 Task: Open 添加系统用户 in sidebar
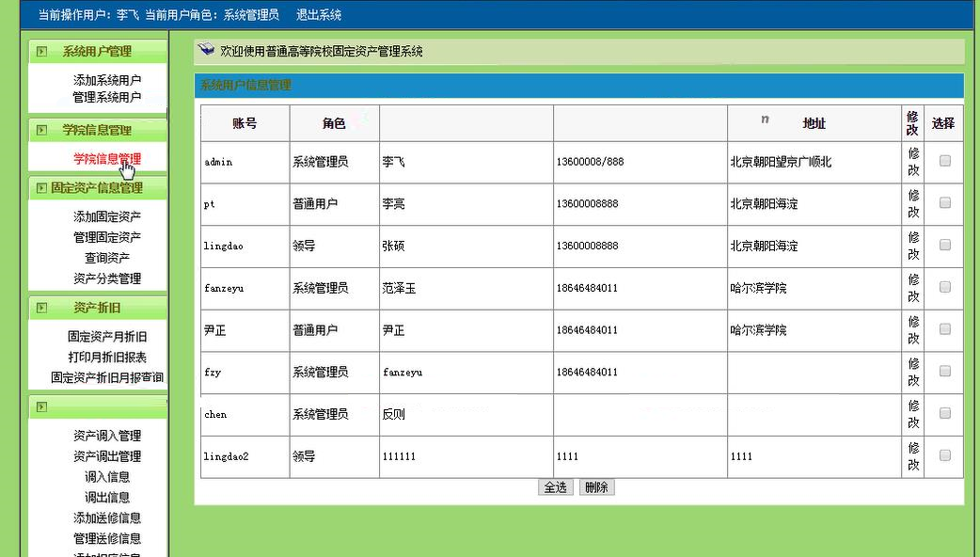(x=107, y=80)
